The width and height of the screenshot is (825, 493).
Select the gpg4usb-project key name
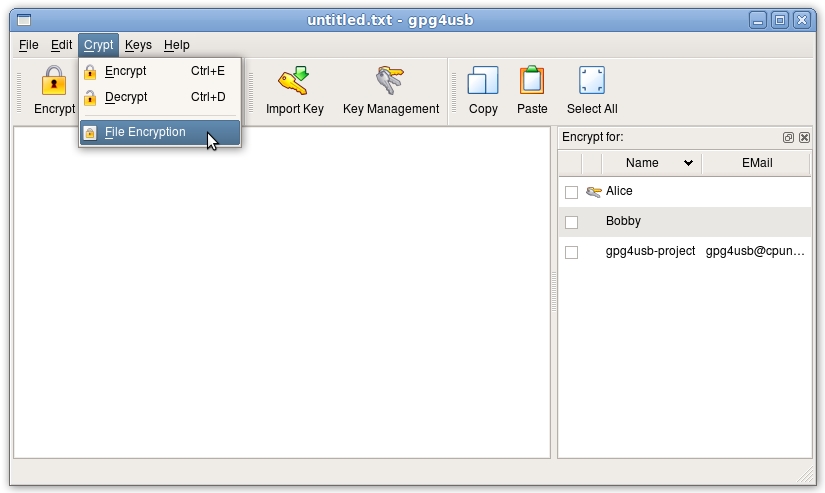click(x=650, y=251)
